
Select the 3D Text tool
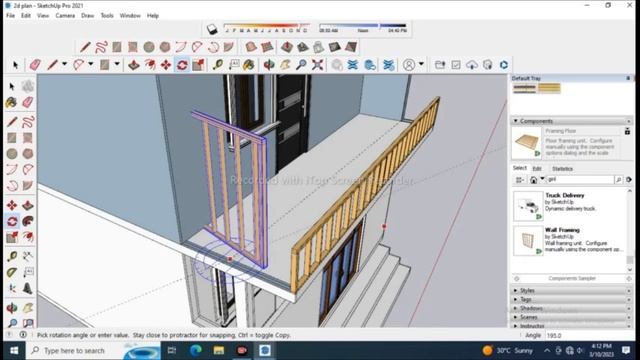(x=28, y=289)
